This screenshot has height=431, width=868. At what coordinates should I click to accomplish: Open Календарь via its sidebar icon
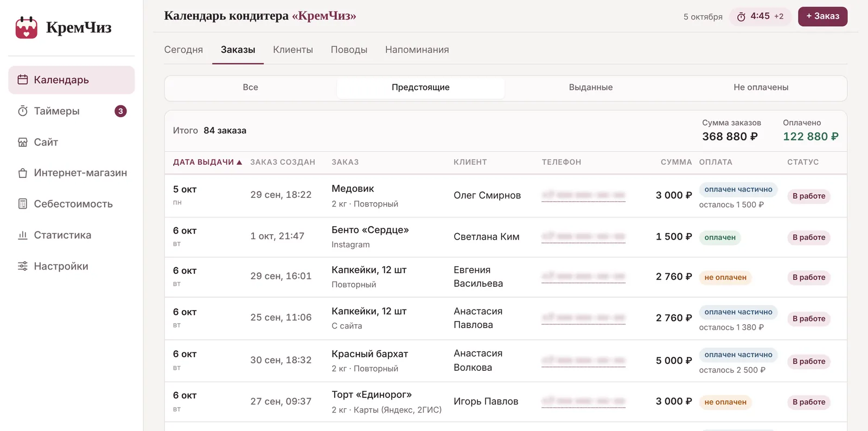coord(23,80)
